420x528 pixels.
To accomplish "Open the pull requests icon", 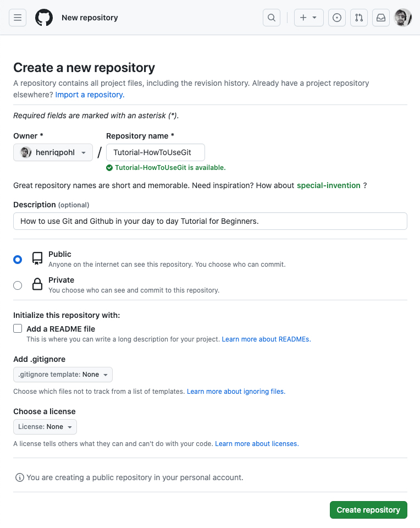I will coord(359,18).
